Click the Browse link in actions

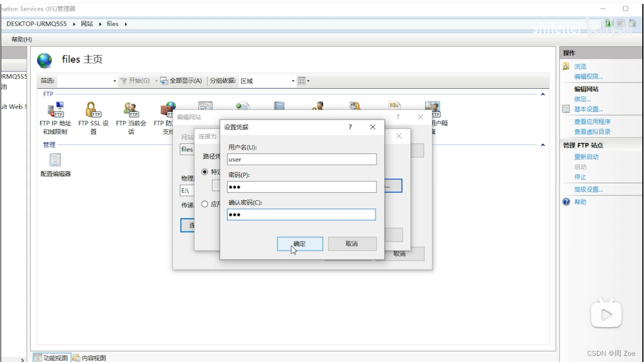tap(580, 66)
